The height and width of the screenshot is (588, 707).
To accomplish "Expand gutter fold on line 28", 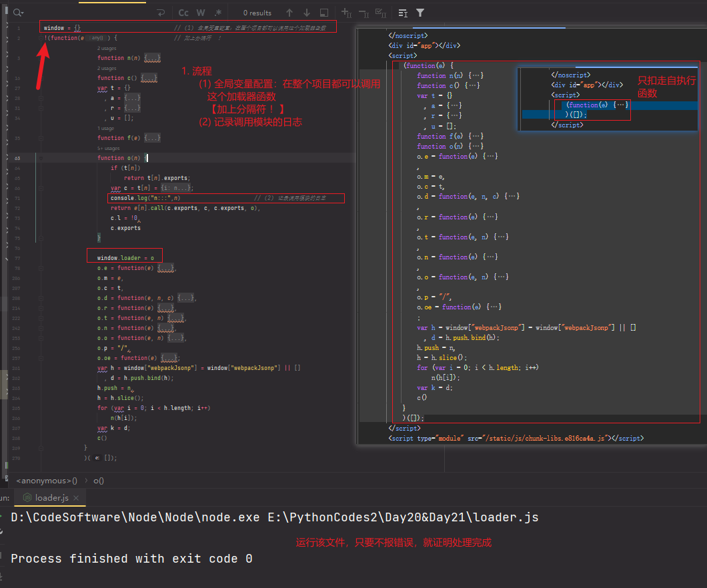I will pos(41,98).
